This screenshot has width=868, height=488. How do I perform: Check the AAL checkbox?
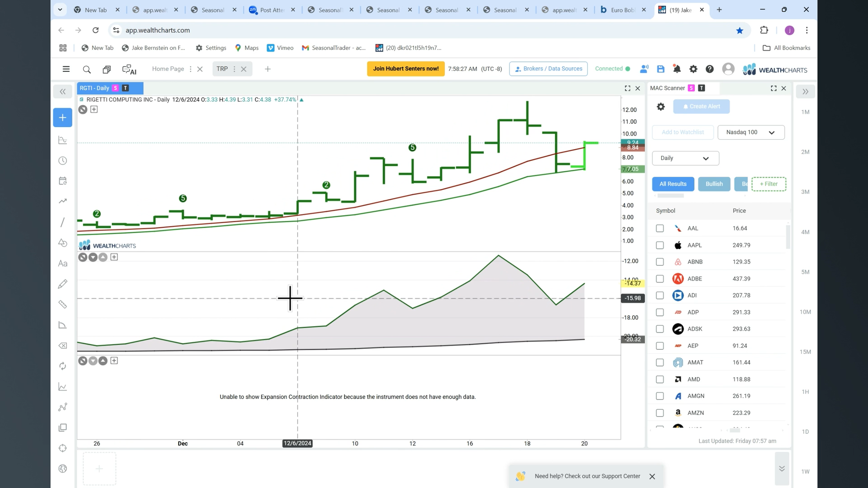[x=660, y=228]
